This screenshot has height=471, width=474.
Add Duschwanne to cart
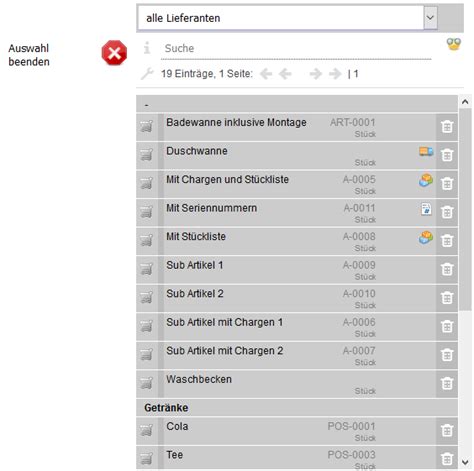point(146,155)
